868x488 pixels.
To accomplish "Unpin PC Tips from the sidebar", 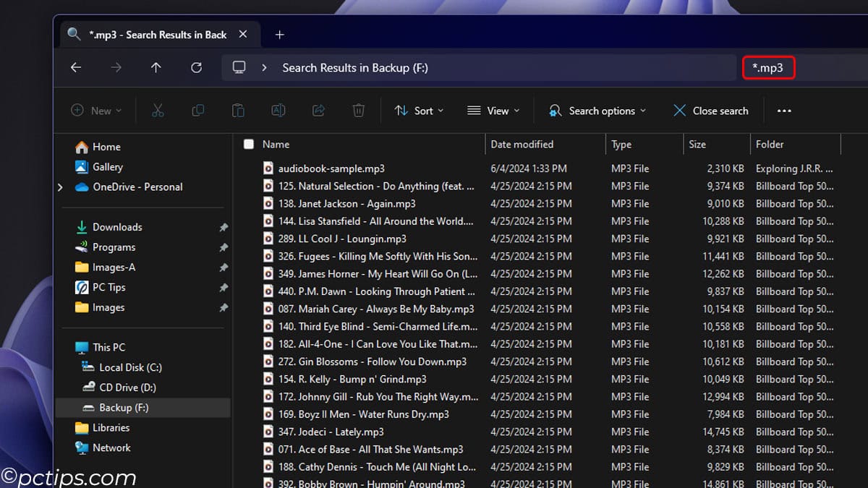I will point(223,287).
